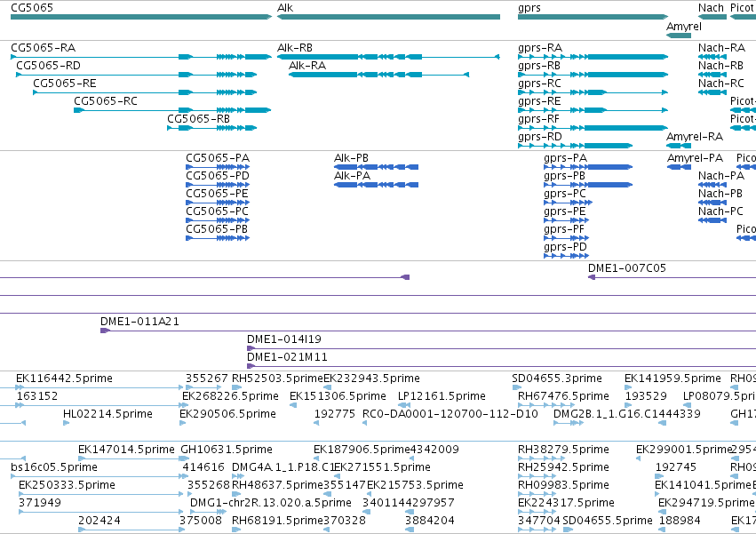Select the Alk-RB transcript label
Image resolution: width=756 pixels, height=534 pixels.
(295, 48)
